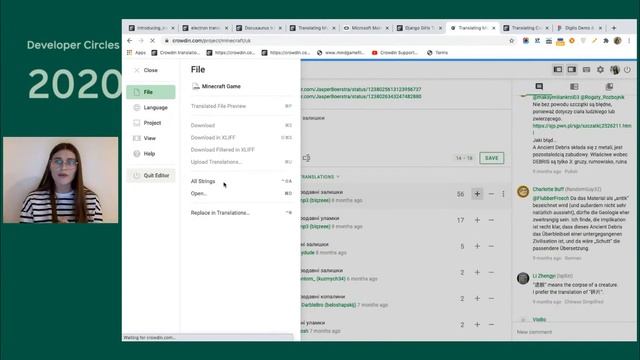Click the power icon in editor toolbar

point(627,70)
